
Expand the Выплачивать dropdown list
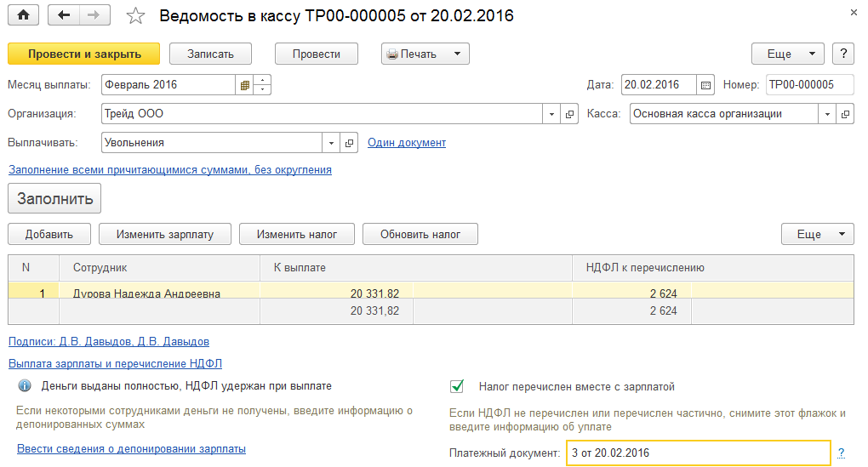click(331, 143)
